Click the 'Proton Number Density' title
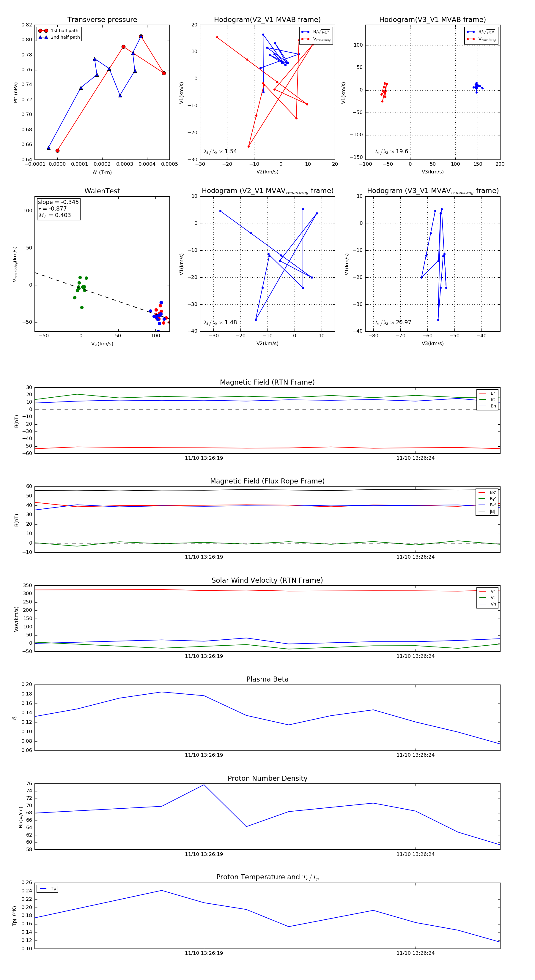 (267, 778)
